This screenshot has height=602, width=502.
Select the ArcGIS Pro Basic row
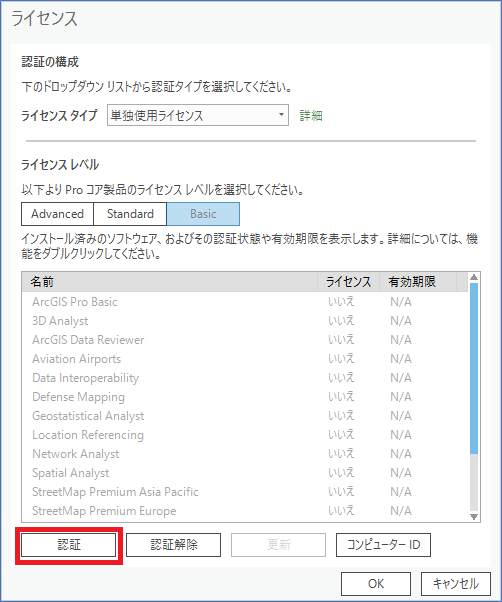245,302
